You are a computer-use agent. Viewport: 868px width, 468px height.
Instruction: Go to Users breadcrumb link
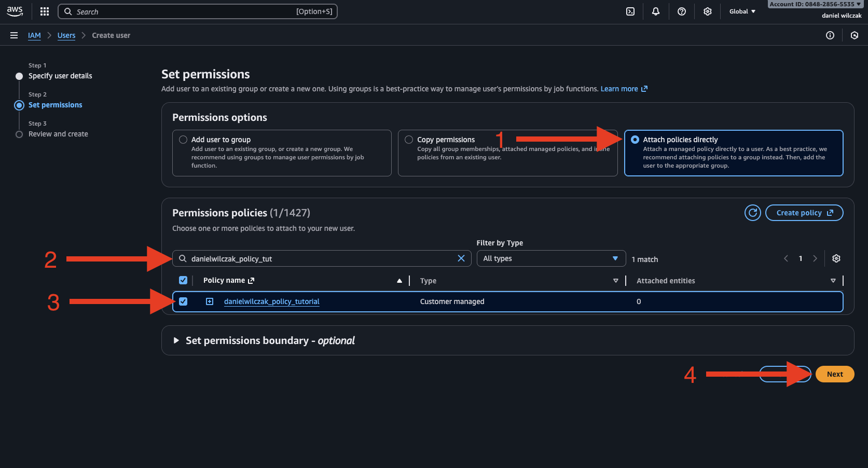(66, 35)
